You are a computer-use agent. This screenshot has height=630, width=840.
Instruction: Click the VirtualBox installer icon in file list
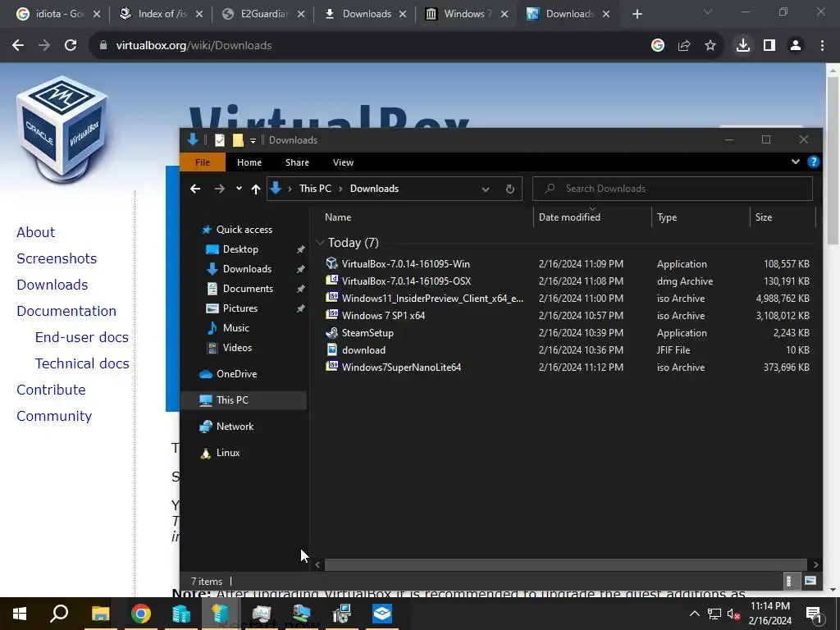coord(332,263)
